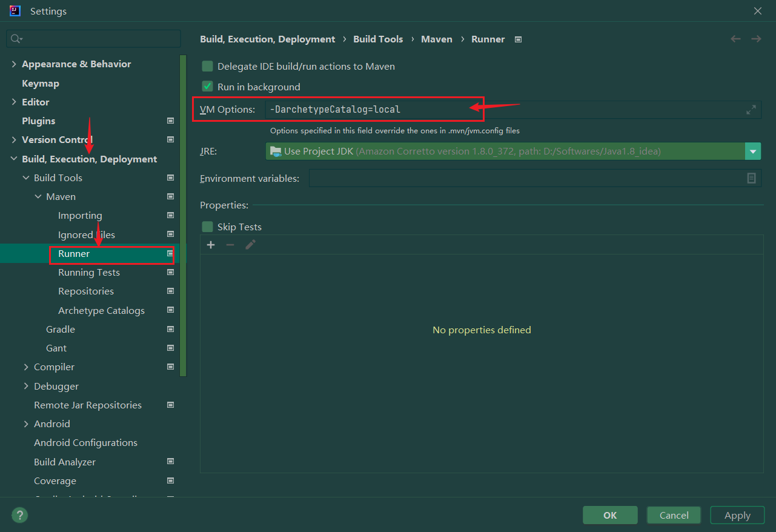Viewport: 776px width, 532px height.
Task: Click Build, Execution, Deployment breadcrumb
Action: [x=267, y=39]
